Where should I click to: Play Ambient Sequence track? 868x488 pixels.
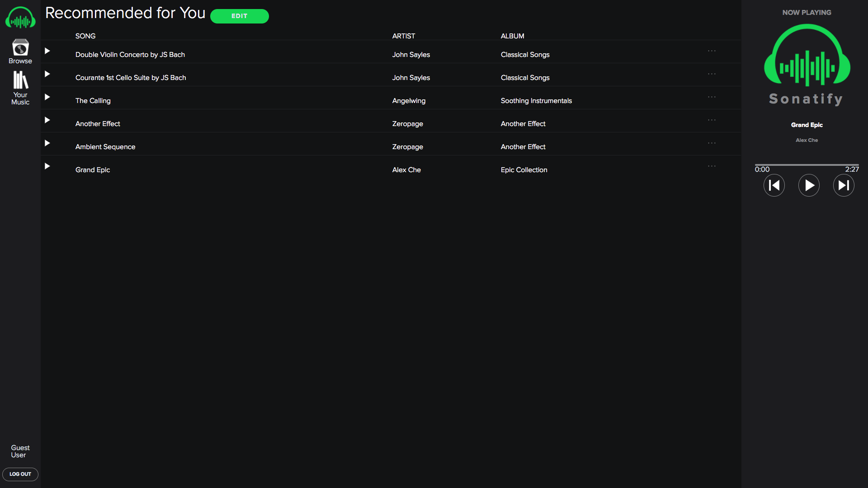click(x=47, y=143)
